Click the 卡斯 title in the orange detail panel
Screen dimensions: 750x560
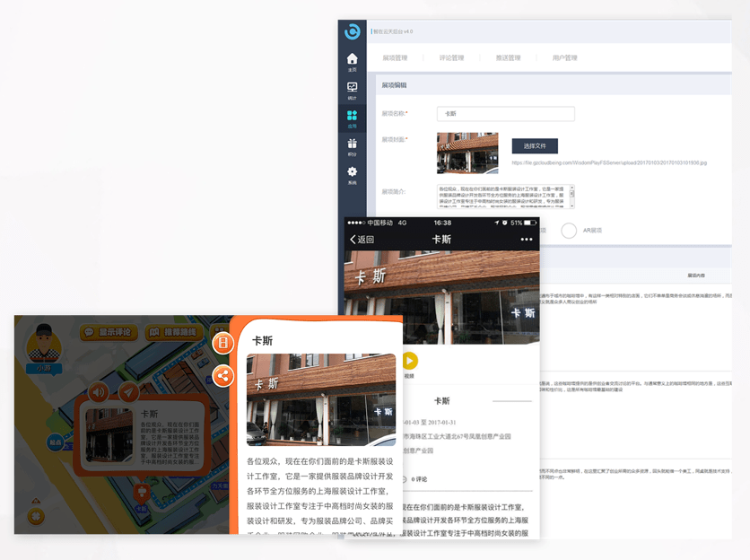pyautogui.click(x=263, y=341)
